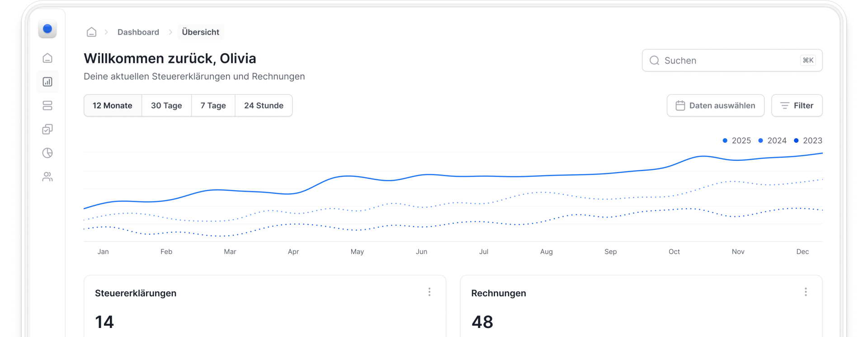Image resolution: width=868 pixels, height=337 pixels.
Task: Open the checkbox tasks sidebar icon
Action: pos(47,130)
